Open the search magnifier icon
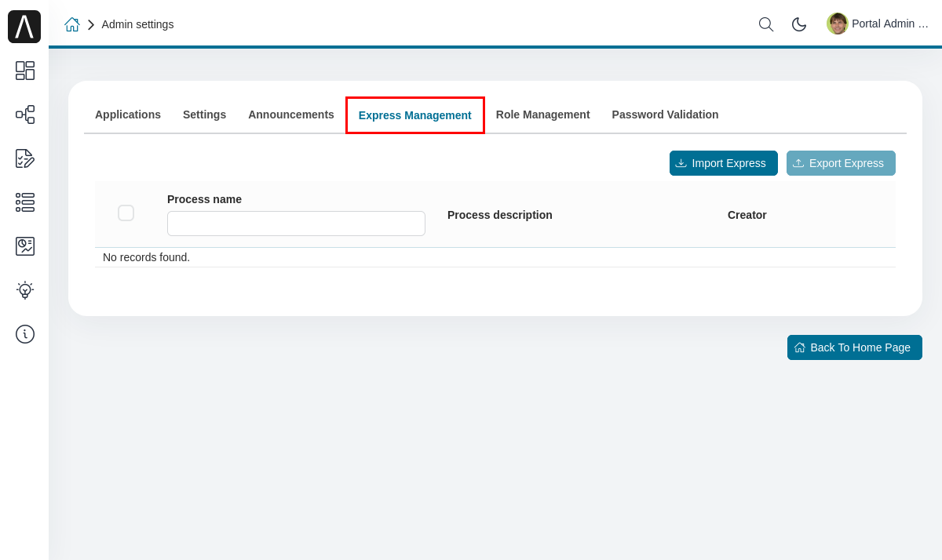The width and height of the screenshot is (942, 560). 765,24
